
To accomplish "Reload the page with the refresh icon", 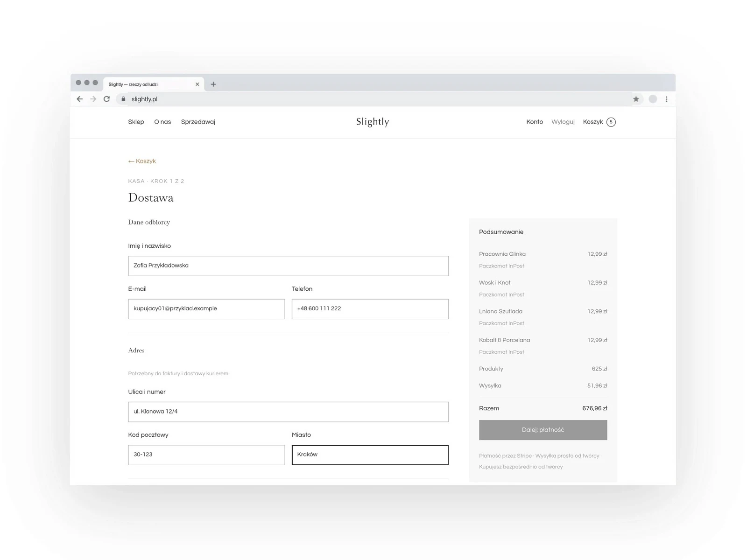I will pos(106,99).
